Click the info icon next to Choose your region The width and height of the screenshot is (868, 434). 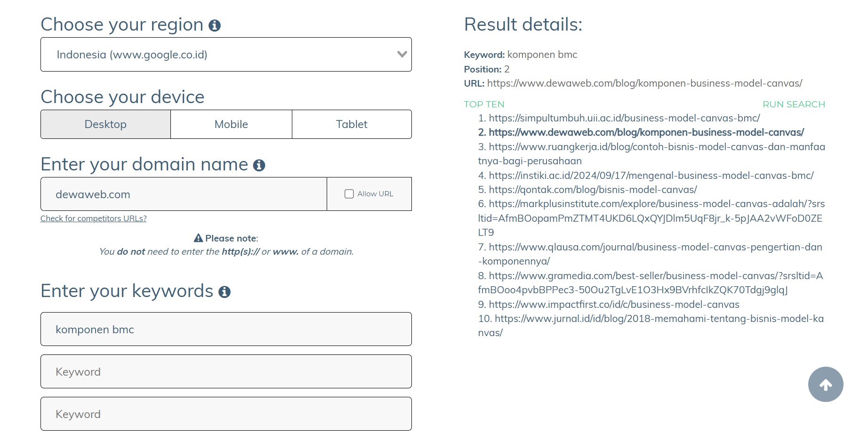216,26
